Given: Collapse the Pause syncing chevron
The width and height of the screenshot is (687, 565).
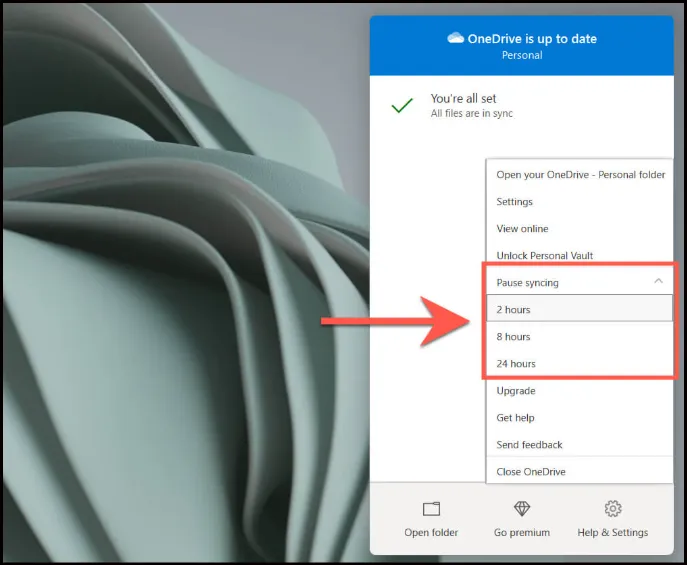Looking at the screenshot, I should point(658,281).
